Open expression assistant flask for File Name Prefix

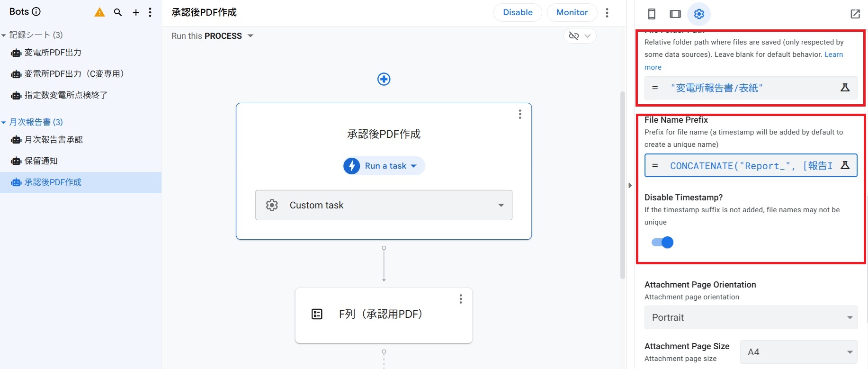click(x=845, y=165)
